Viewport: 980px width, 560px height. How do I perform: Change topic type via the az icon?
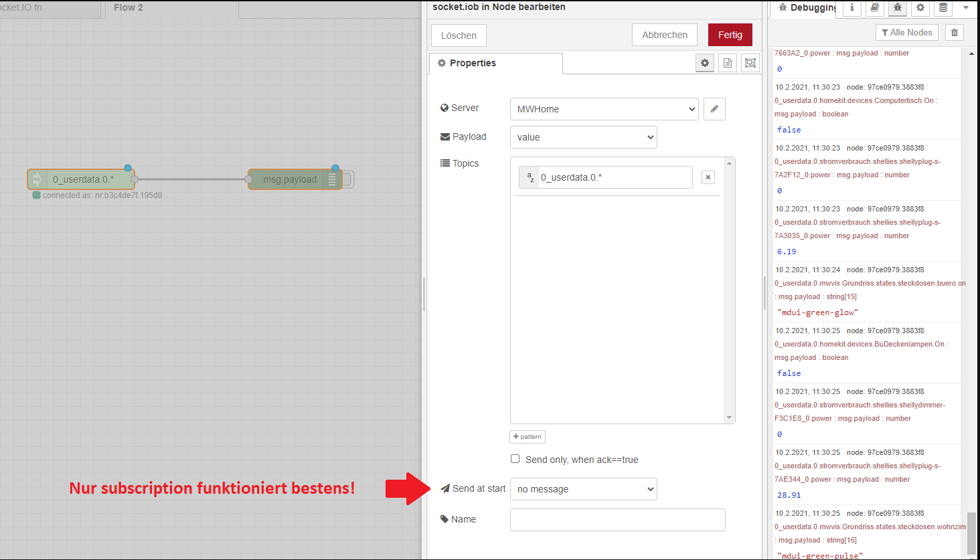(x=529, y=177)
